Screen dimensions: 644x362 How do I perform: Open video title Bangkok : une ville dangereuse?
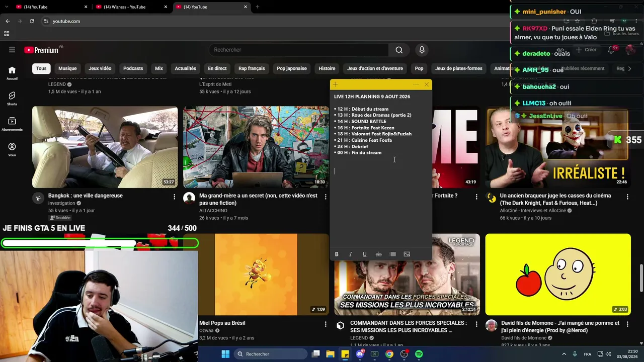[x=86, y=196]
